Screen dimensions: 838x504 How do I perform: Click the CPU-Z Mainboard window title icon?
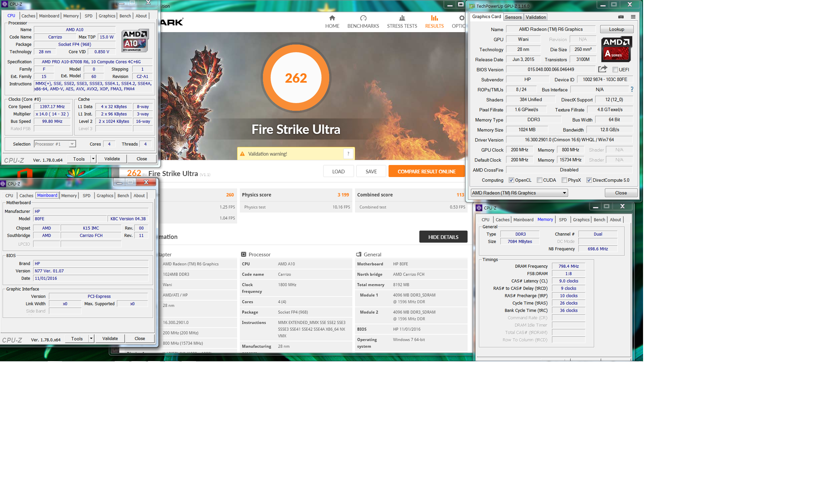[3, 184]
